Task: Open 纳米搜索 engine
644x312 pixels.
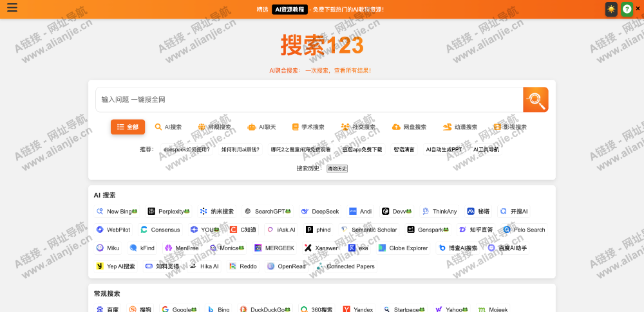Action: tap(217, 212)
